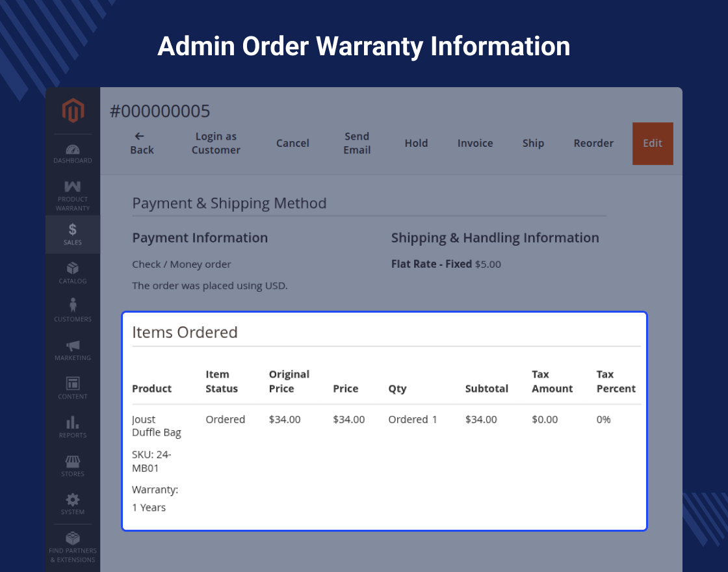Viewport: 728px width, 572px height.
Task: Click Shipping & Handling Information heading
Action: pyautogui.click(x=495, y=238)
